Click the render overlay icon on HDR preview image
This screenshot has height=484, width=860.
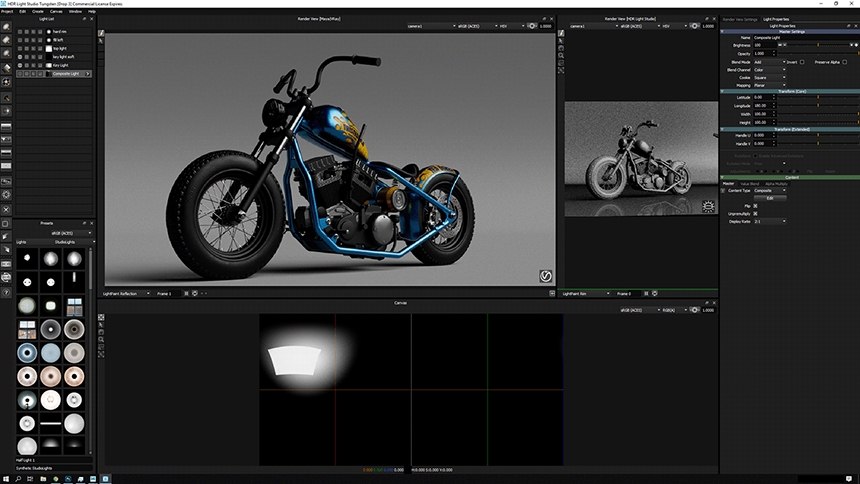708,206
